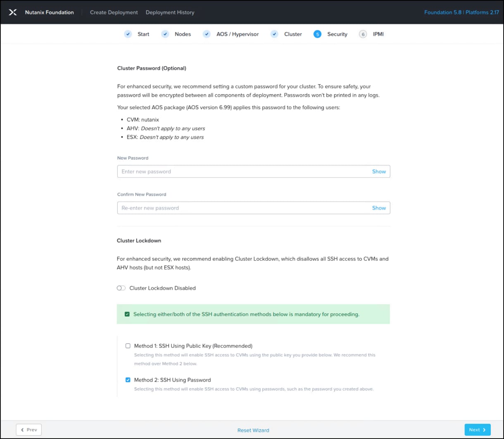Image resolution: width=504 pixels, height=439 pixels.
Task: Click the ESX: Doesn't apply to any users item
Action: tap(165, 137)
